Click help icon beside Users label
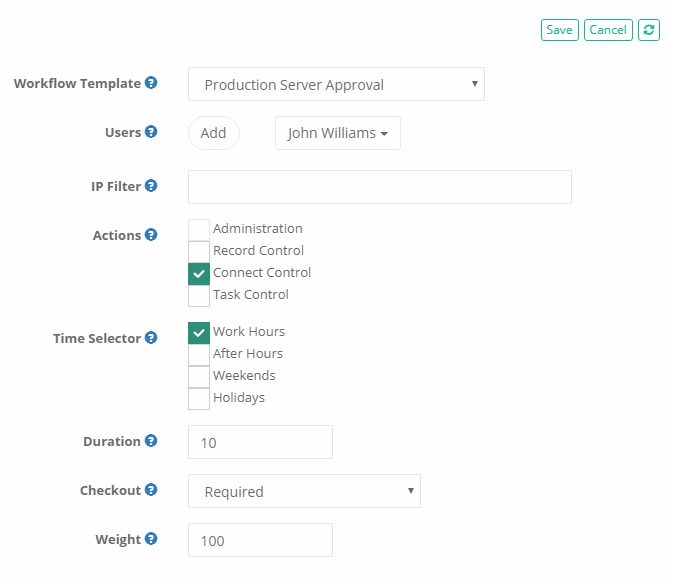 [151, 132]
